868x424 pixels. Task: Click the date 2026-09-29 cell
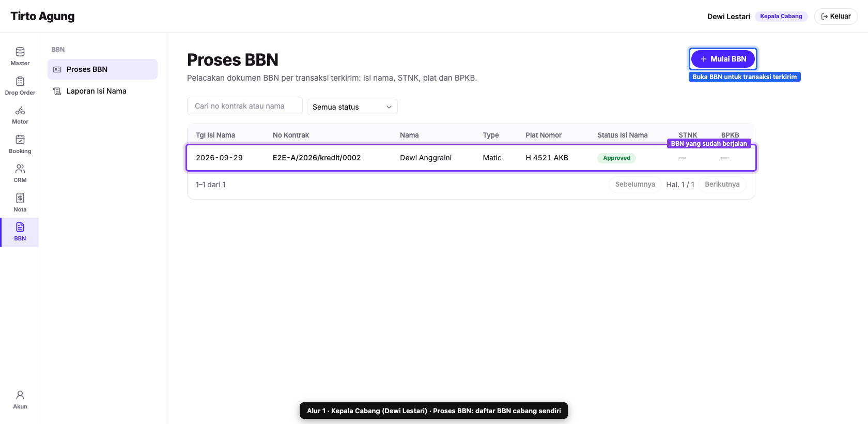[219, 158]
